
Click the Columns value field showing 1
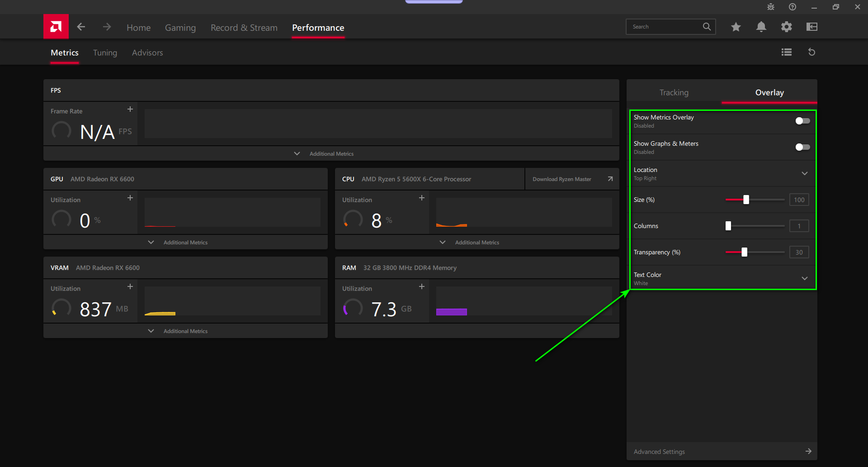[799, 226]
